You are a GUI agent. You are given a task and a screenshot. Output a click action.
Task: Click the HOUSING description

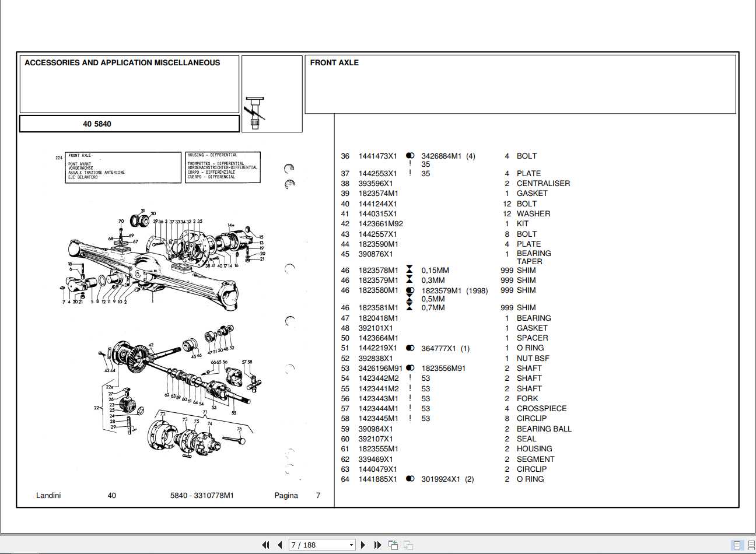534,448
